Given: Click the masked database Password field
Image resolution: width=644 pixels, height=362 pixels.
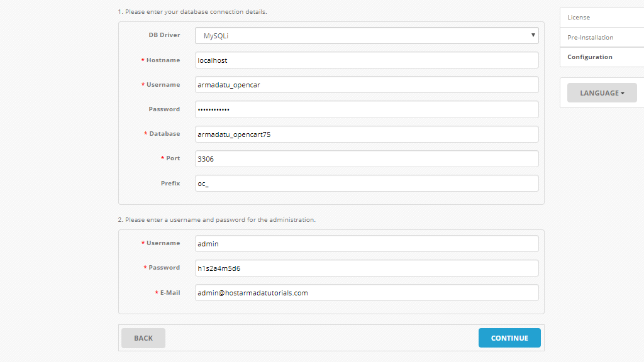Looking at the screenshot, I should [x=367, y=109].
